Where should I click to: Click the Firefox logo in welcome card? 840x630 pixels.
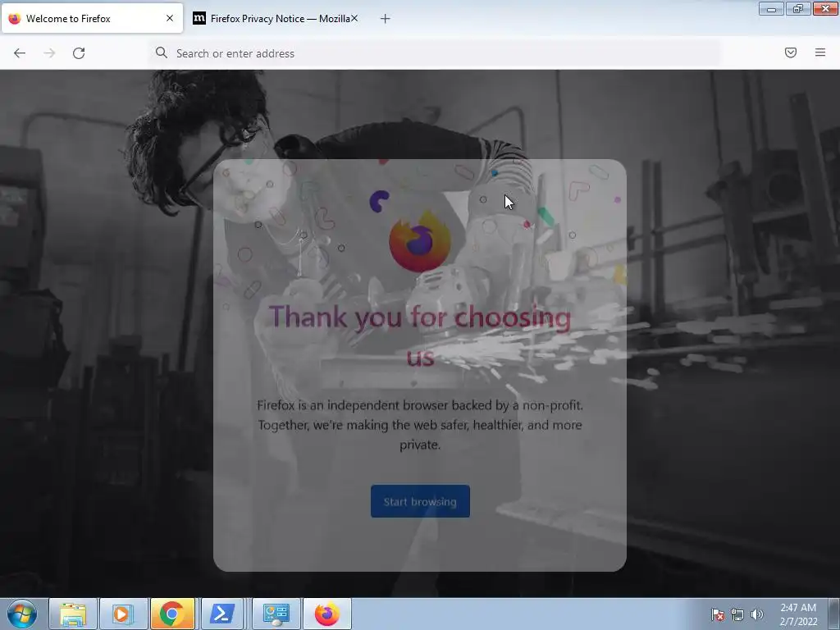(x=419, y=241)
